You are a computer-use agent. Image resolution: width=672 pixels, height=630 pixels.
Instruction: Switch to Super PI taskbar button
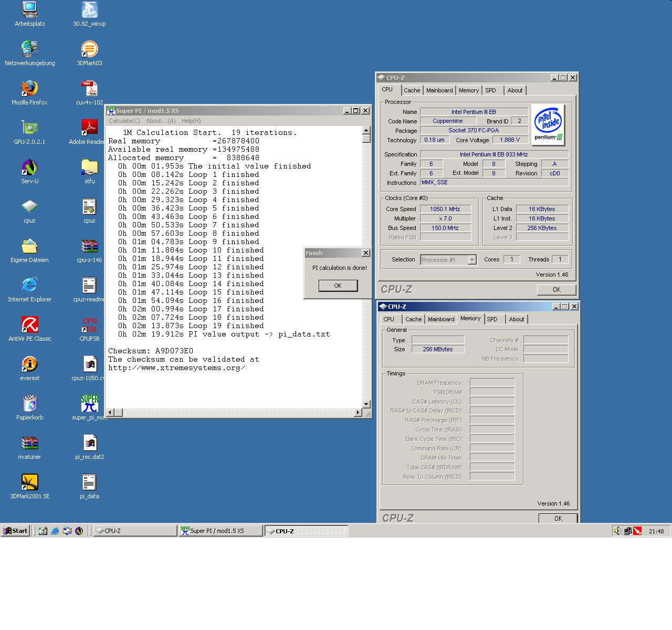click(220, 531)
